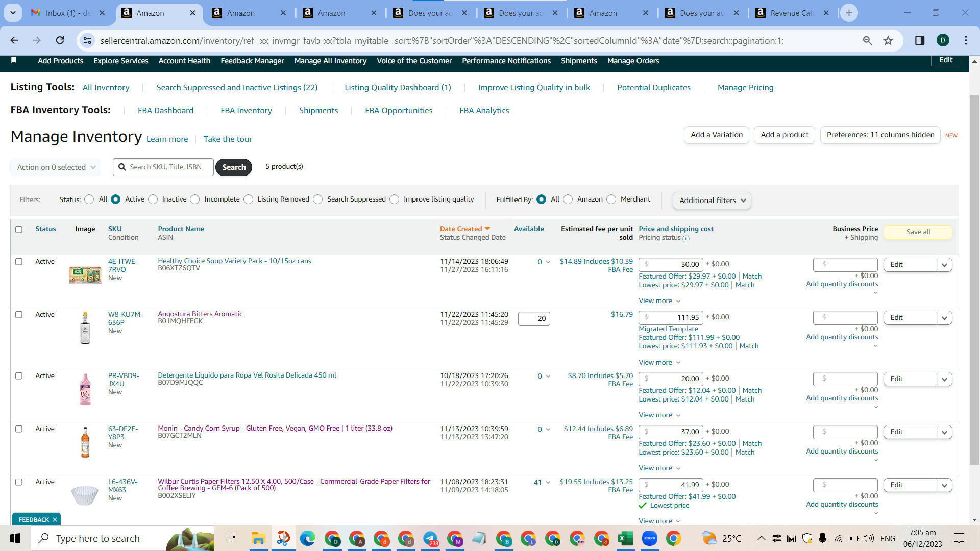Click the bookmark flag icon in Amazon navigation

point(14,60)
